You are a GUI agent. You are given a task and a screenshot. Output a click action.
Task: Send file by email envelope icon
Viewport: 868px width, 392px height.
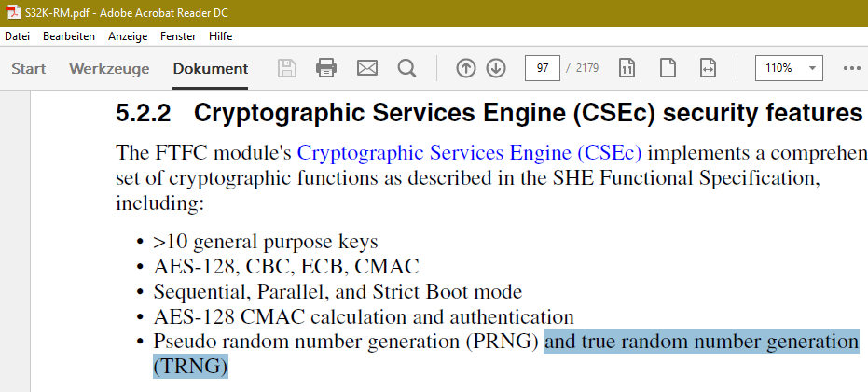click(x=367, y=68)
